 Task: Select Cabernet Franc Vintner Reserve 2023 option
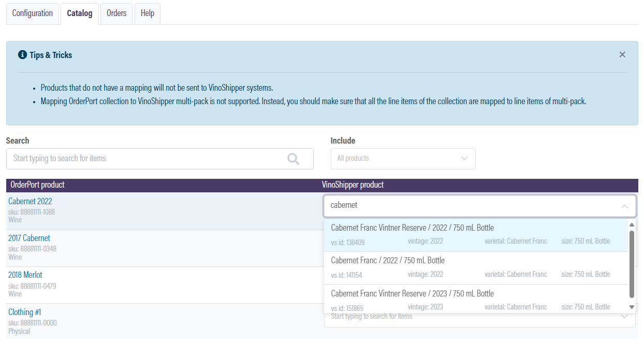(x=476, y=299)
